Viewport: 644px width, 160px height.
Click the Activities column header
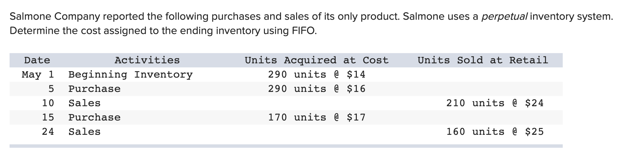point(147,60)
